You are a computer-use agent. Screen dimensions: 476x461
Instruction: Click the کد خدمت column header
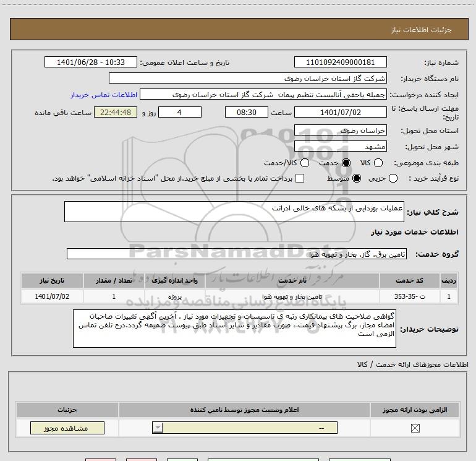click(409, 280)
